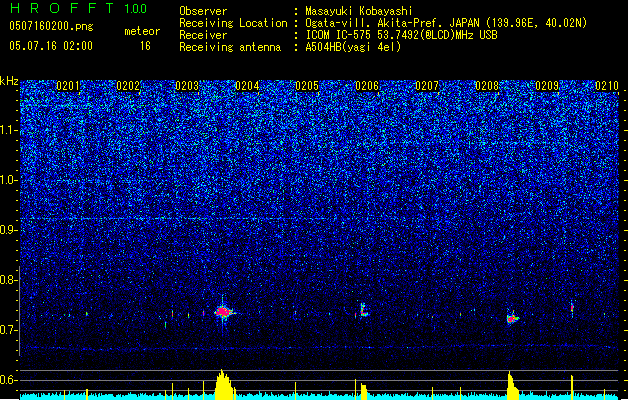Click the HROFFT 1.0.0 title text

pyautogui.click(x=78, y=8)
